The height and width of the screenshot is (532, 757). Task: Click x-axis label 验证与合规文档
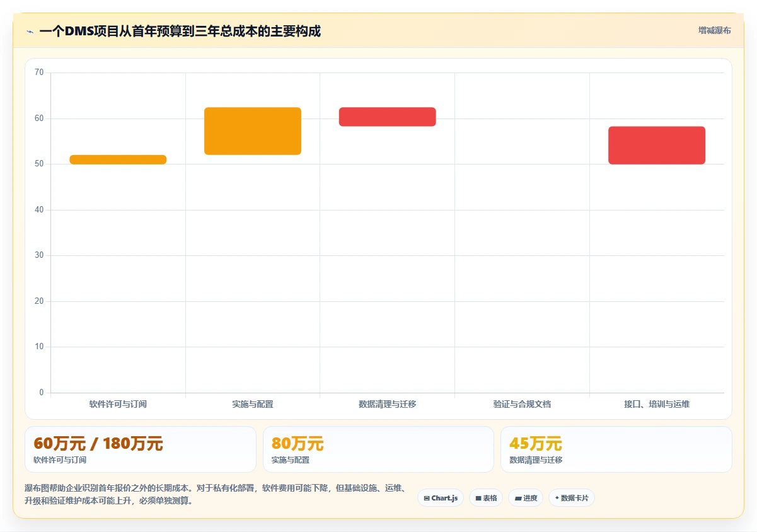pyautogui.click(x=522, y=404)
